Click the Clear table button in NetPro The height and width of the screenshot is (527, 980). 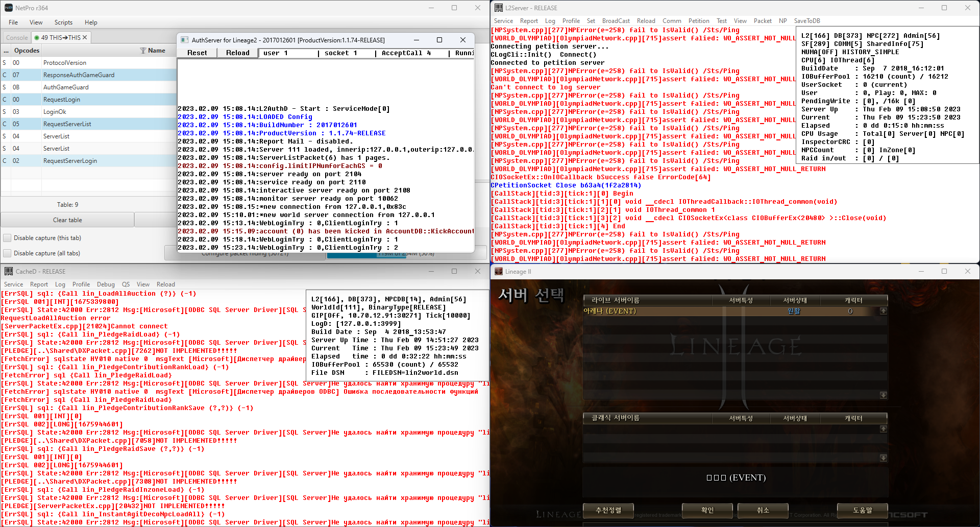[x=67, y=220]
